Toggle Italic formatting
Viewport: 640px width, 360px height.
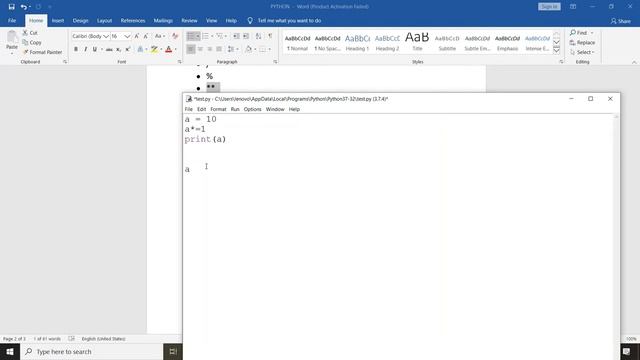[x=85, y=49]
